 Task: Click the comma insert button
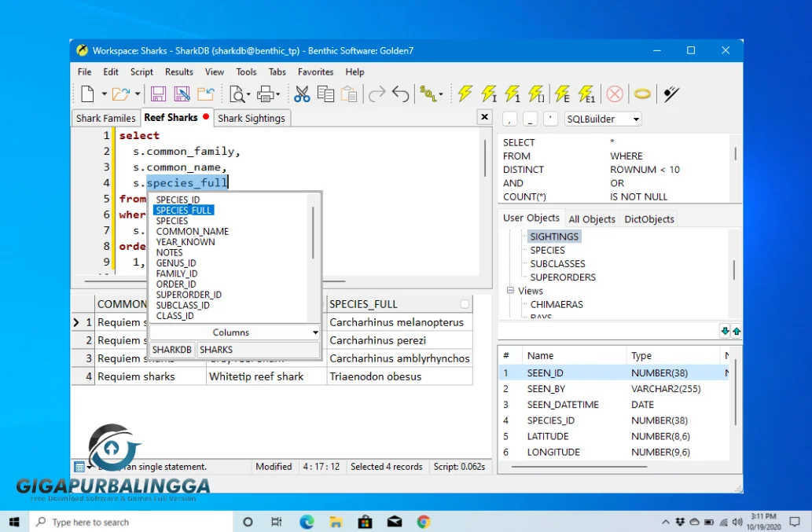click(x=509, y=119)
